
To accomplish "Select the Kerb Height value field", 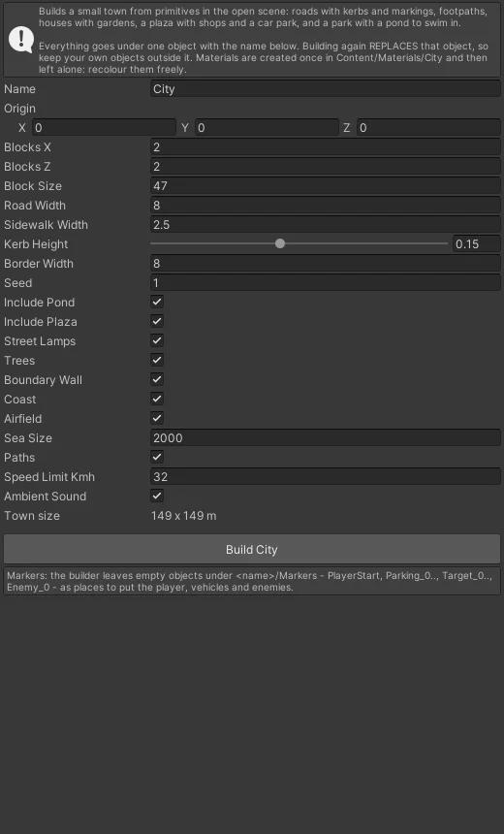I will point(476,244).
